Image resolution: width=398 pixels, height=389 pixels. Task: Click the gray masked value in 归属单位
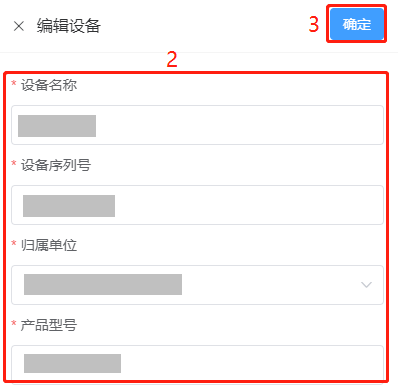[x=103, y=284]
